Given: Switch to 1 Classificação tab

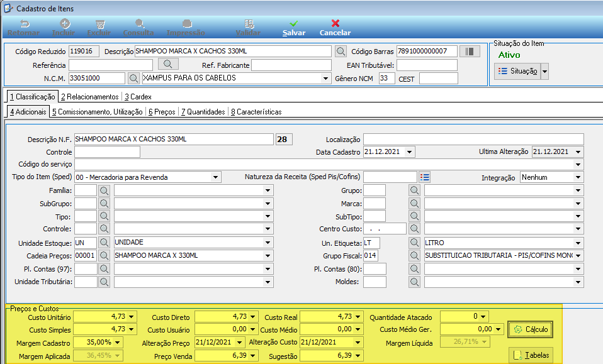Looking at the screenshot, I should pos(33,97).
